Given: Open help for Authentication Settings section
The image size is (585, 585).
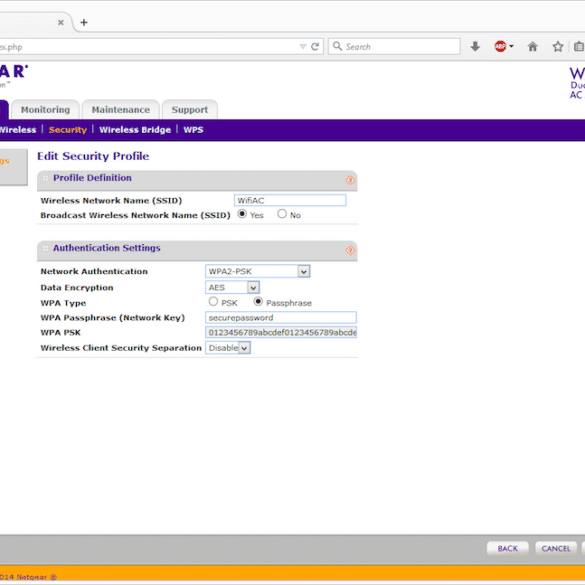Looking at the screenshot, I should [350, 251].
